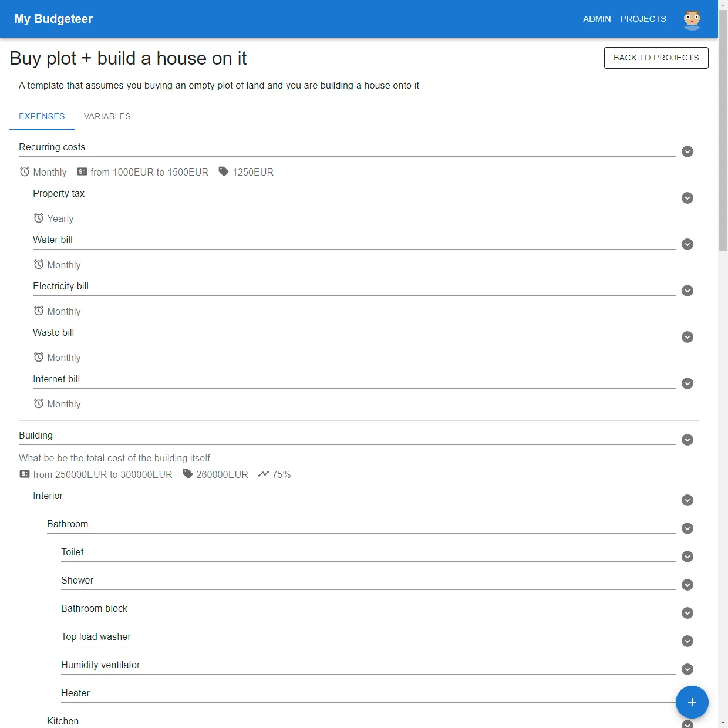The width and height of the screenshot is (728, 728).
Task: Click the money range icon for Recurring costs
Action: 82,171
